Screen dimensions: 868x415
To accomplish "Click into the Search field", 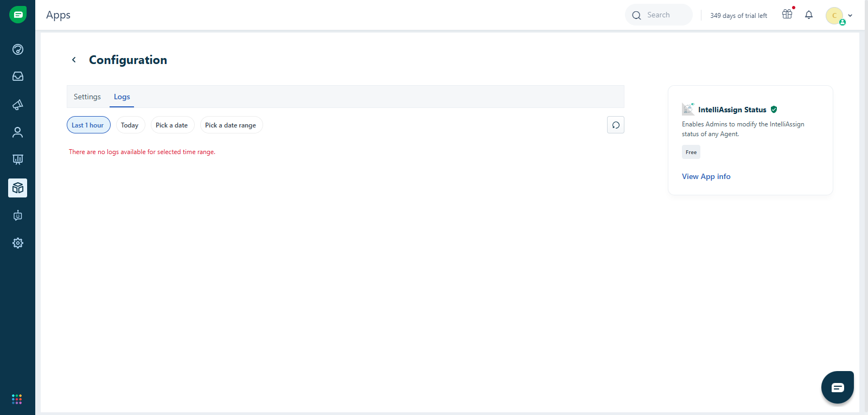I will coord(659,15).
